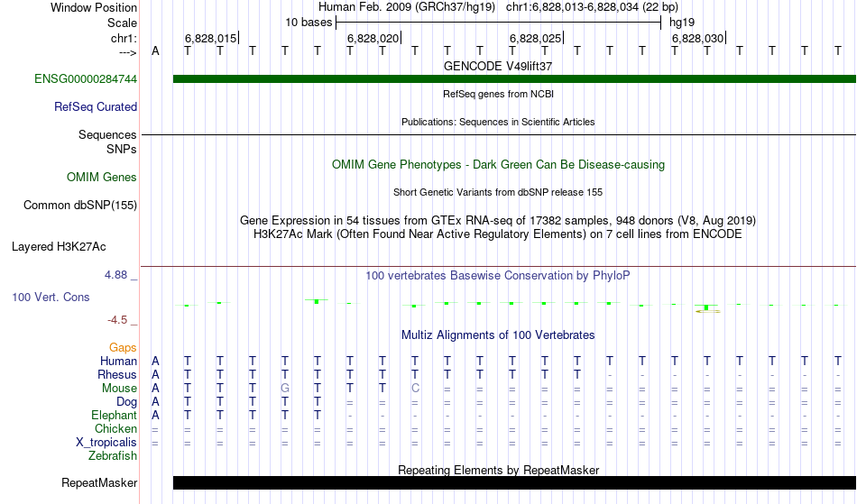Click the hg19 label beside scale bar
The width and height of the screenshot is (857, 504).
[x=682, y=23]
